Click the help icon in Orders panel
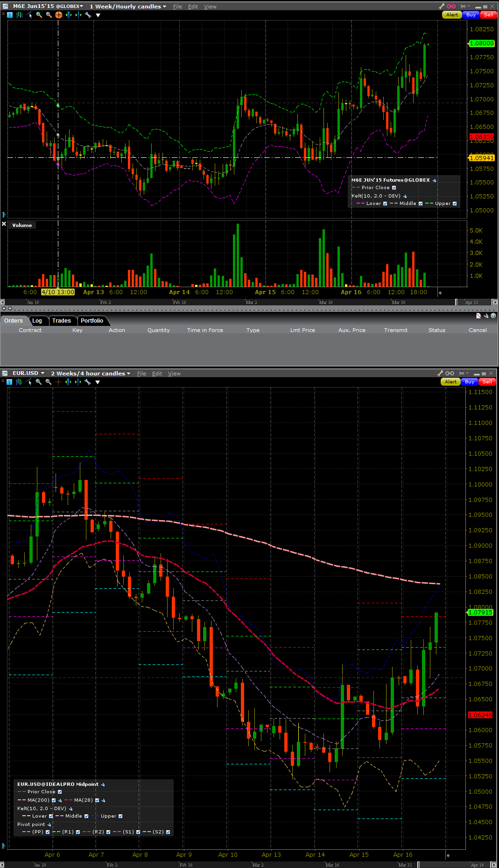This screenshot has width=499, height=868. 493,316
